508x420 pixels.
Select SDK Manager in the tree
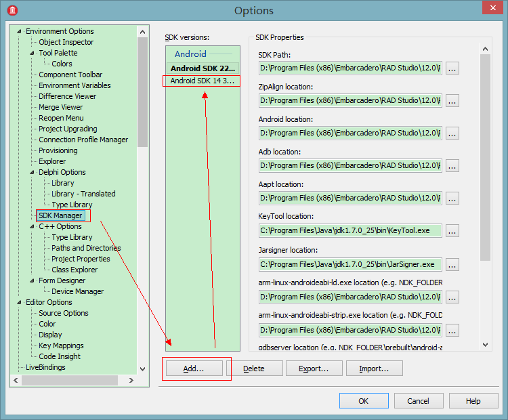(x=60, y=215)
